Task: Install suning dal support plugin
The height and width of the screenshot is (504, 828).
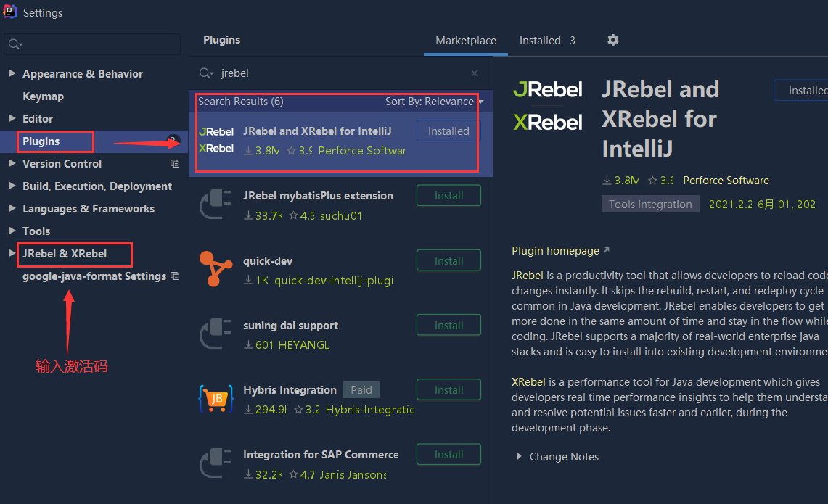Action: pyautogui.click(x=449, y=325)
